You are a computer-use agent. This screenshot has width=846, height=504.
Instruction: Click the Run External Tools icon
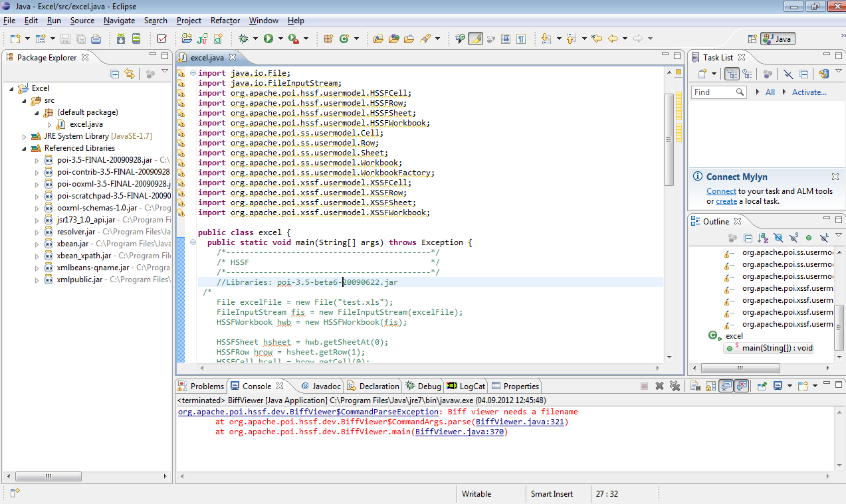pos(293,39)
